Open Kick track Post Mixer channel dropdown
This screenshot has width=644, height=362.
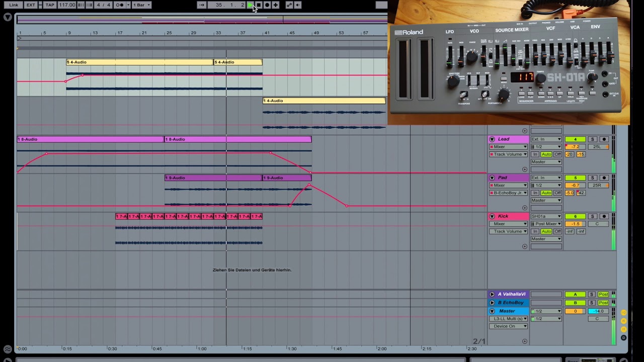click(x=546, y=224)
